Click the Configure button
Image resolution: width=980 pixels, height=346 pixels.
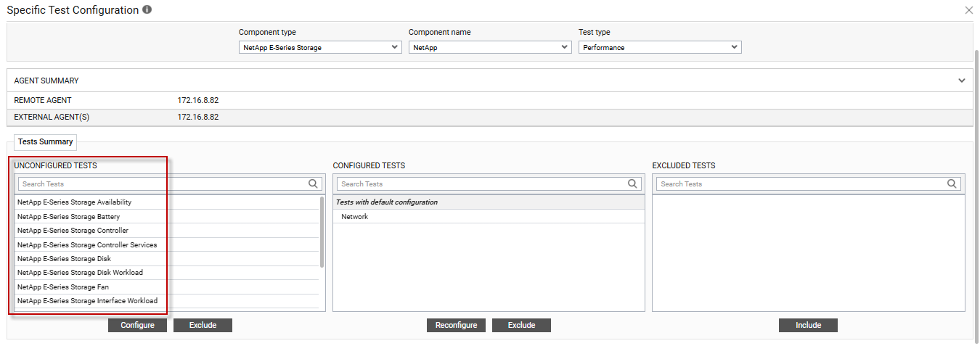pos(137,325)
